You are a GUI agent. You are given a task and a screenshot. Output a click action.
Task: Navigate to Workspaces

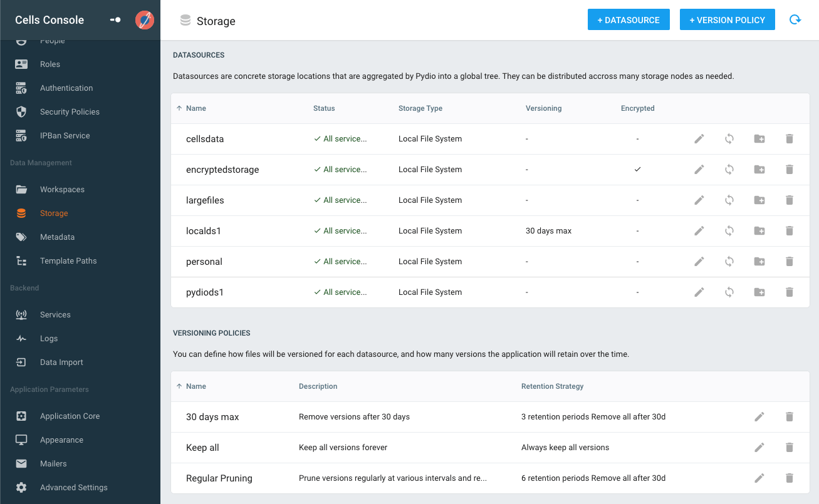(x=62, y=190)
